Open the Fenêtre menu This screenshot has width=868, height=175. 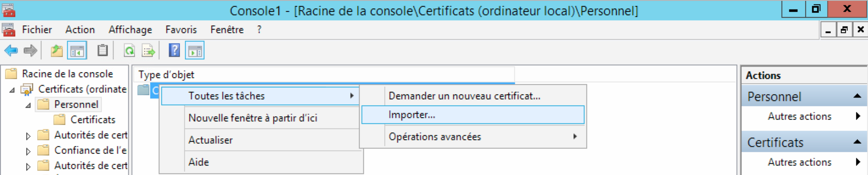(x=227, y=30)
